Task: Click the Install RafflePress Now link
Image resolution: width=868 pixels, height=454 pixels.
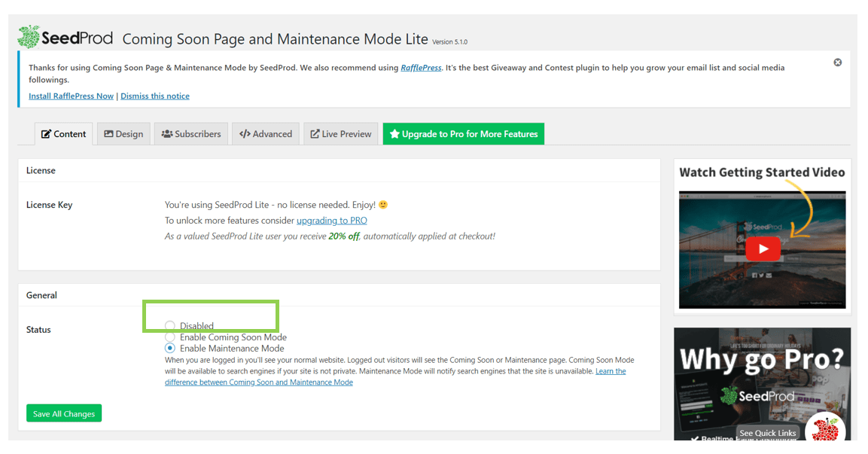Action: pos(71,96)
